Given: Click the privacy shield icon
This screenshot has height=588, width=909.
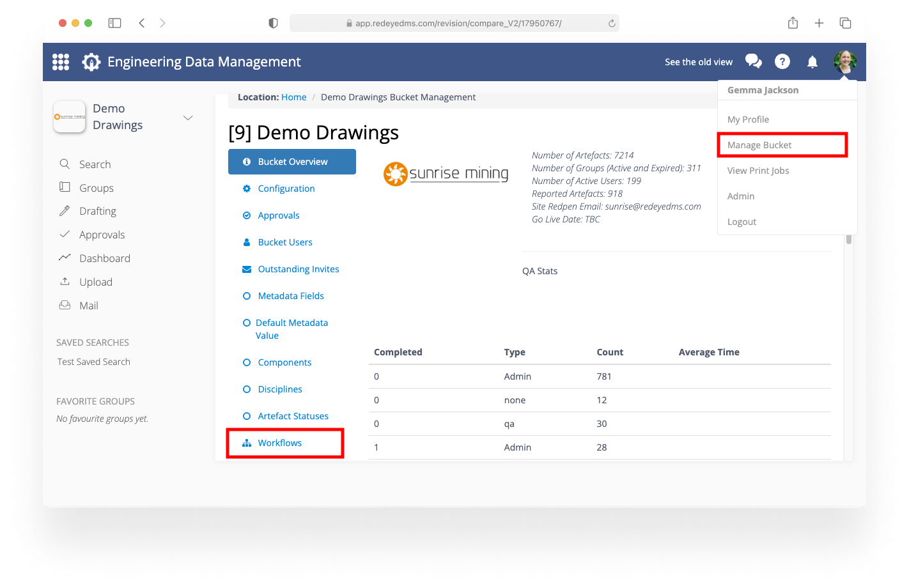Looking at the screenshot, I should pos(273,23).
